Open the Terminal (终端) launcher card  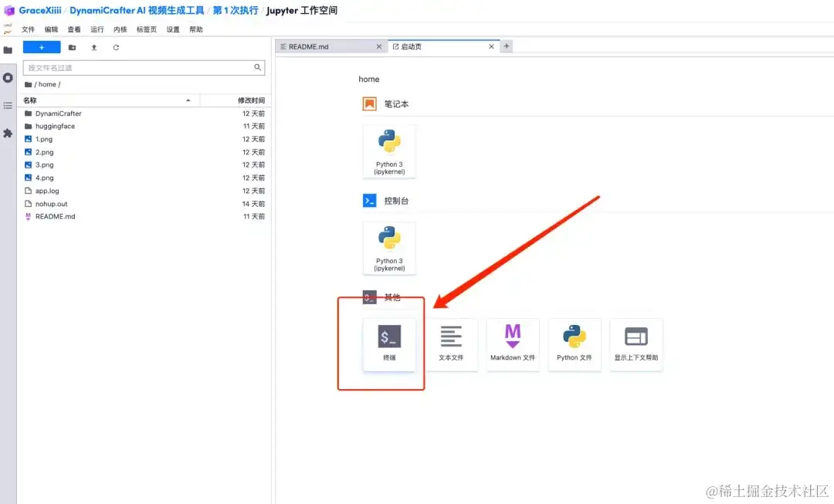coord(389,344)
